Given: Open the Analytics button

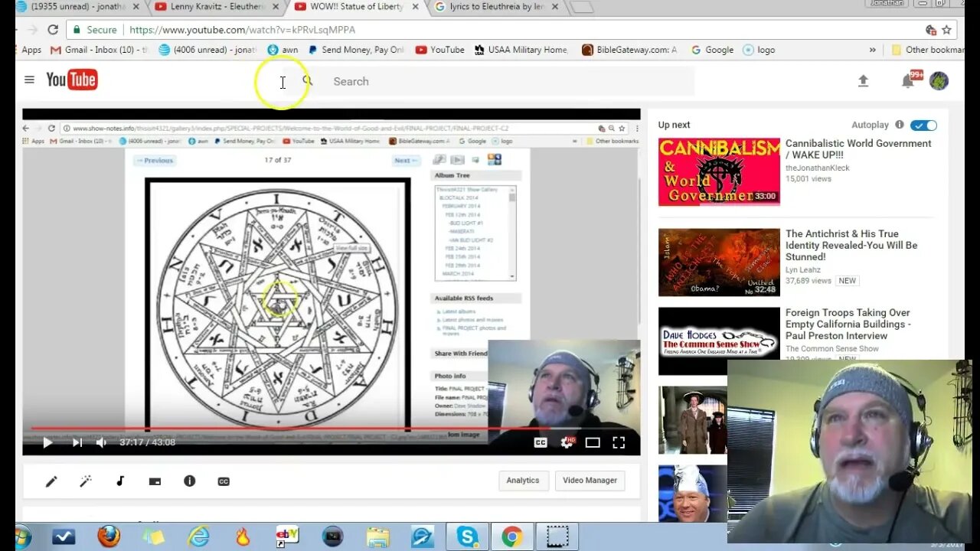Looking at the screenshot, I should click(x=523, y=481).
